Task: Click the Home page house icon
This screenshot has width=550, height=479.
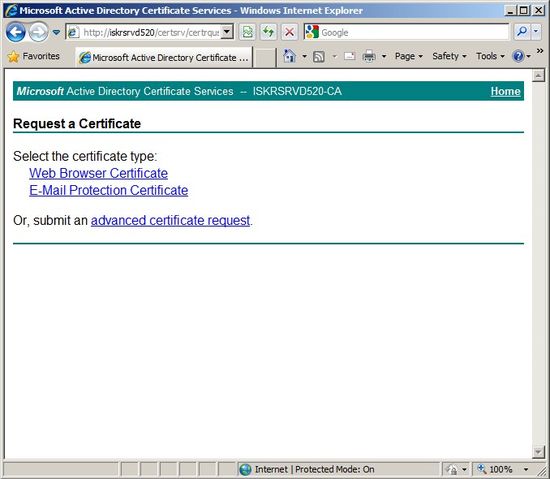Action: click(289, 56)
